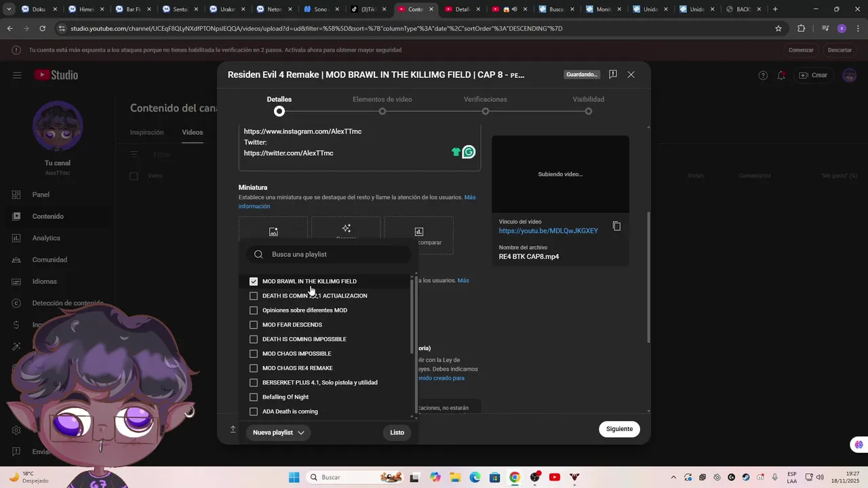Viewport: 868px width, 488px height.
Task: Open Detección de contenido in the sidebar
Action: tap(68, 303)
